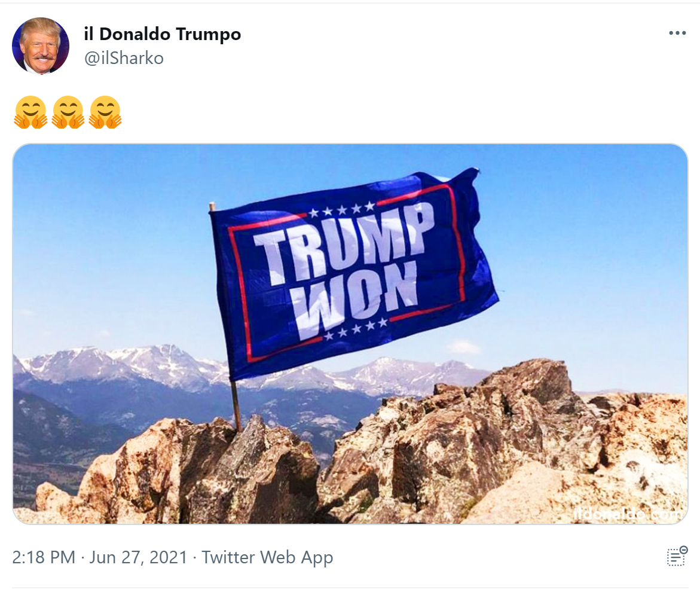
Task: Click the ildonaldo.com watermark on photo
Action: tap(628, 514)
